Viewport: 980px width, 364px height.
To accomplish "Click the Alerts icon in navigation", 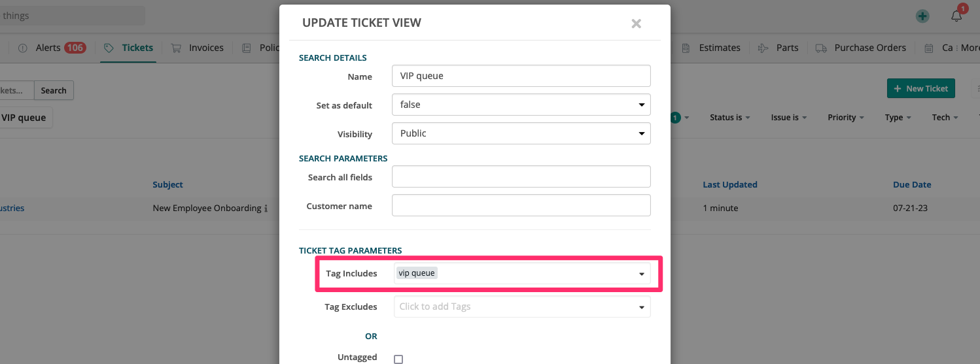I will (23, 48).
